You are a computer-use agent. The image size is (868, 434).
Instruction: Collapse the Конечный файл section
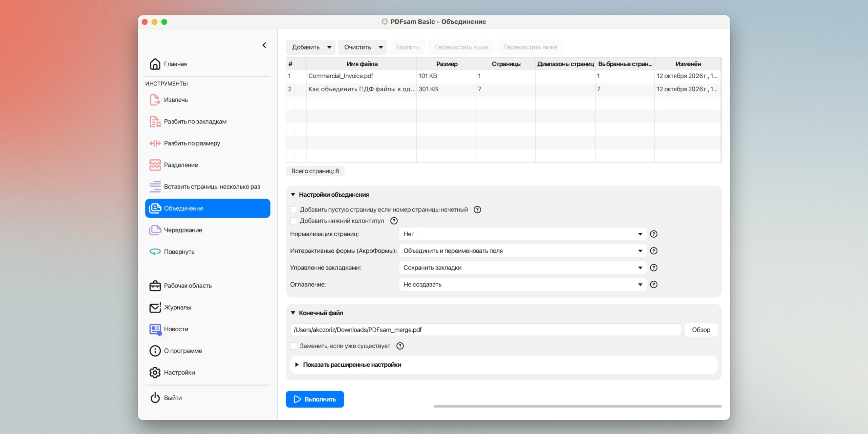click(x=293, y=313)
